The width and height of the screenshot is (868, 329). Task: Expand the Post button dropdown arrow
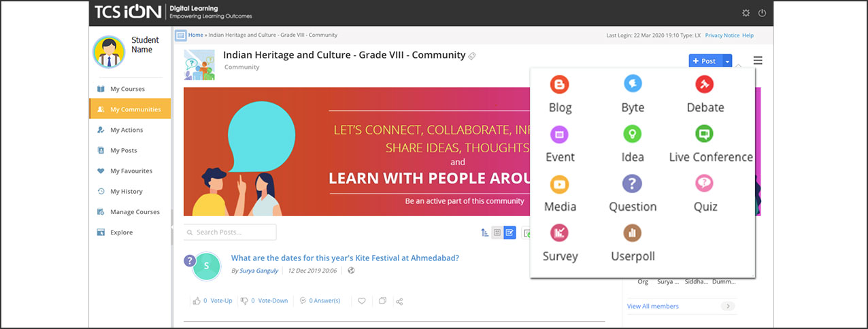pyautogui.click(x=727, y=61)
